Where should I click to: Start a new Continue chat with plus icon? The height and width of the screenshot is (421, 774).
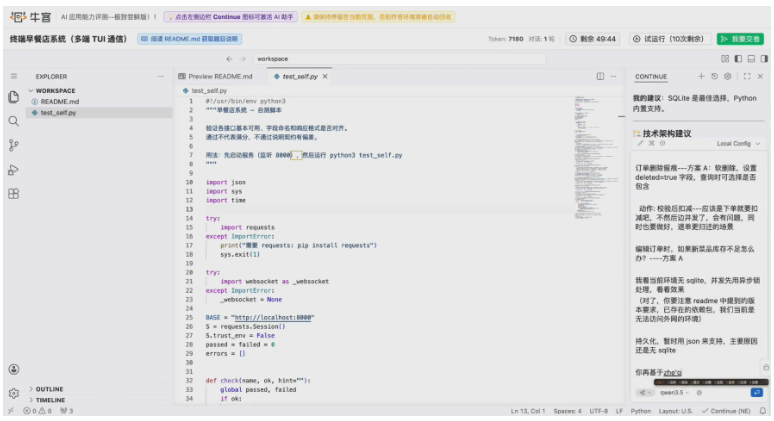click(701, 76)
